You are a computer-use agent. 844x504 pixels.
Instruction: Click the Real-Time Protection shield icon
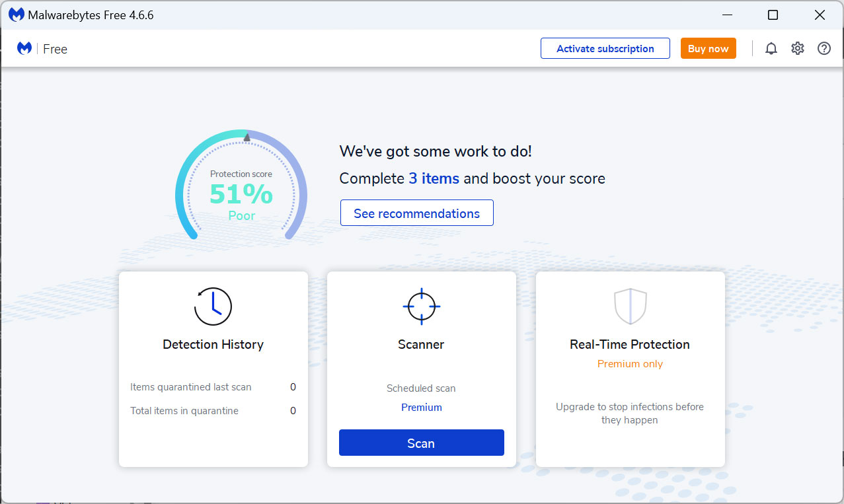pyautogui.click(x=630, y=306)
